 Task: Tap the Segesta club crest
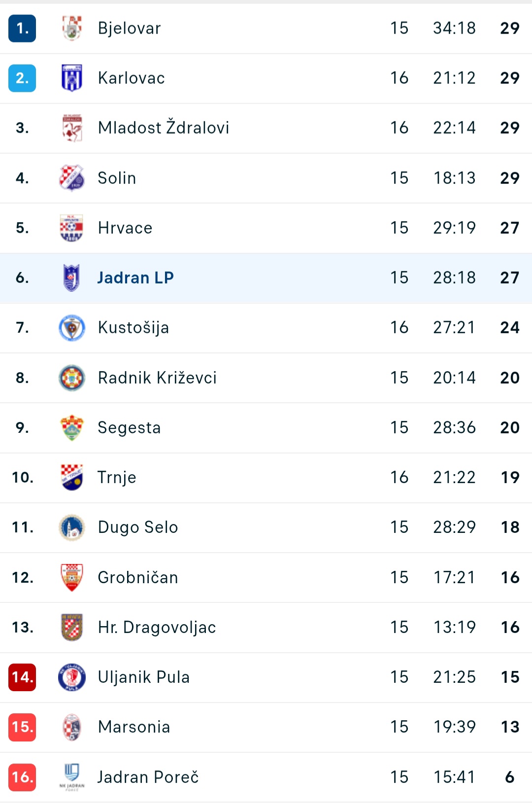click(72, 427)
